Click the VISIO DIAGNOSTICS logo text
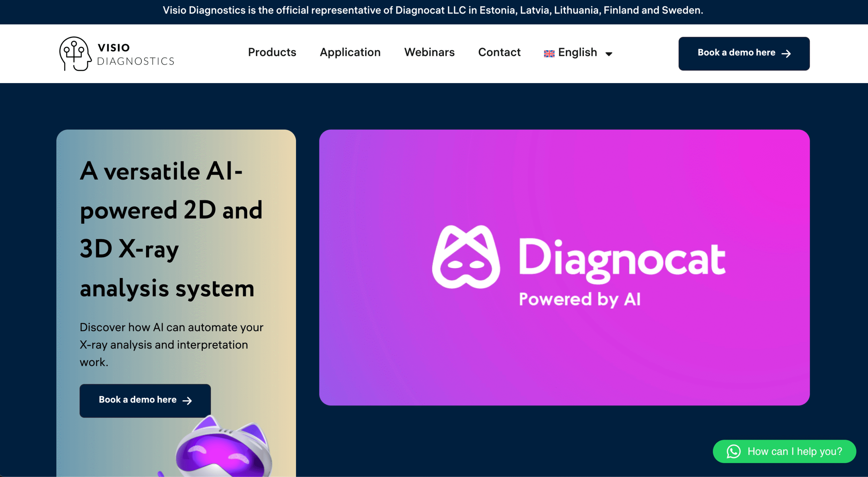Screen dimensions: 868x477 click(136, 54)
